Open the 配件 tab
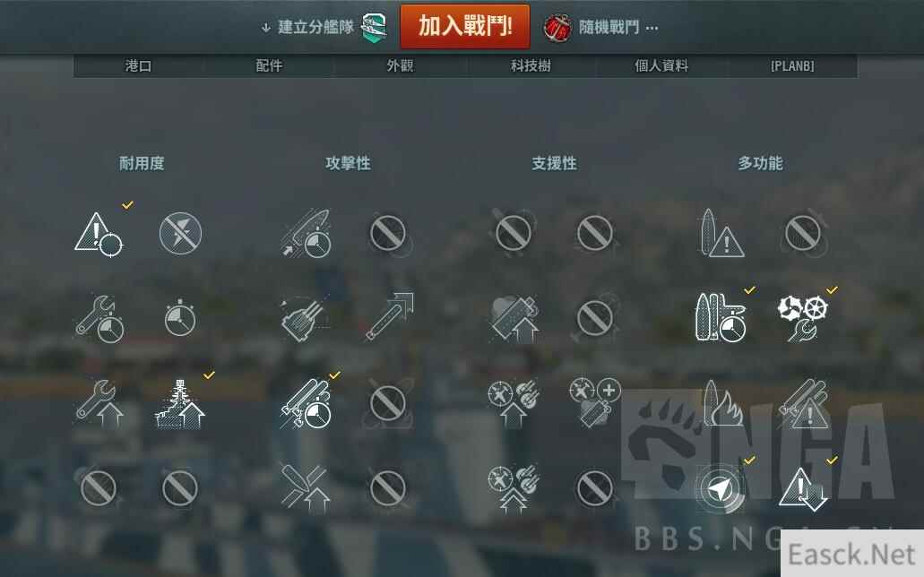This screenshot has height=577, width=924. coord(269,66)
